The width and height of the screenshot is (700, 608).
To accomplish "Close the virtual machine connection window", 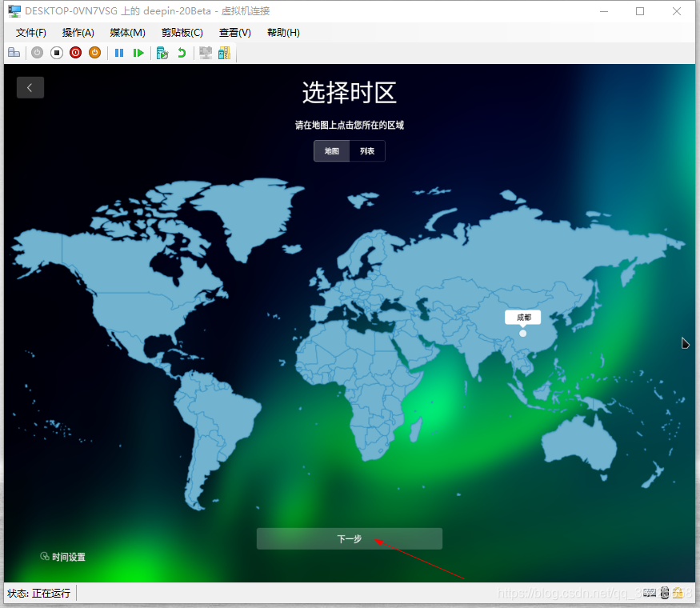I will (x=676, y=11).
